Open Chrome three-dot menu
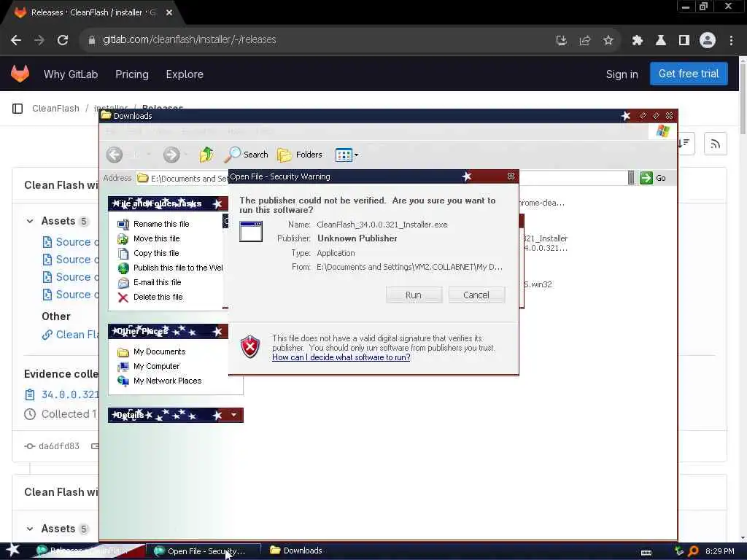 click(x=731, y=41)
